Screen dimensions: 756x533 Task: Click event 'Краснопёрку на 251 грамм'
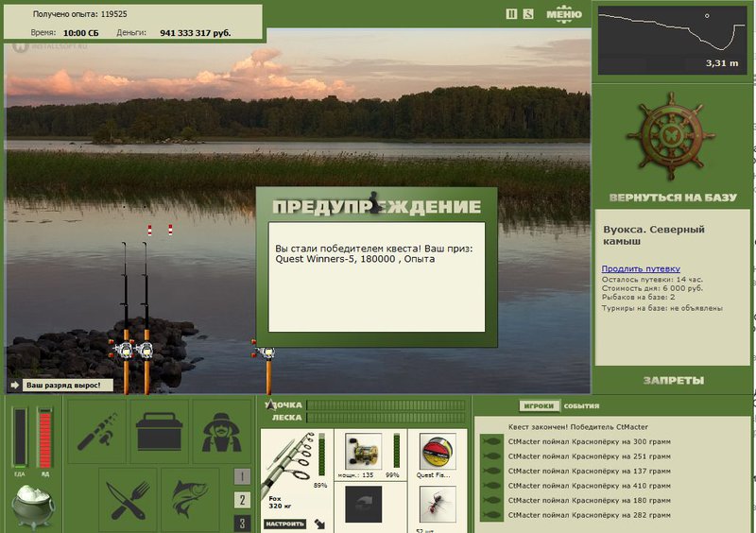[589, 456]
